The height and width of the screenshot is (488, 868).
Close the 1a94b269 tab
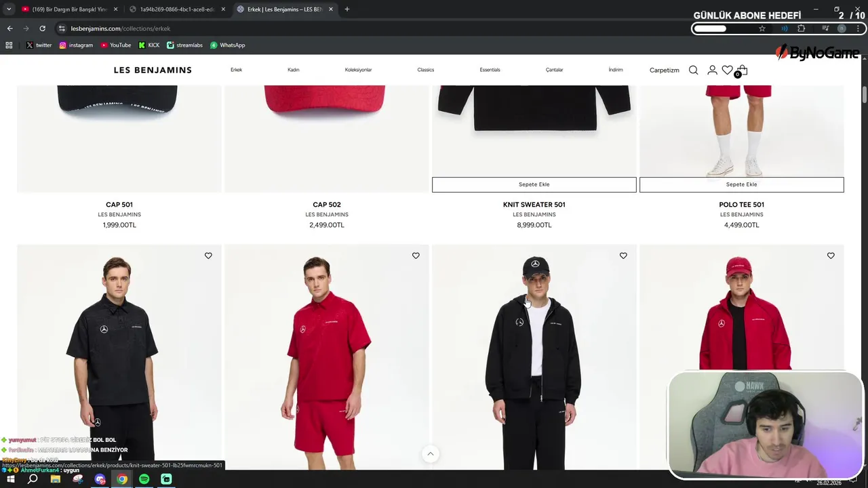pyautogui.click(x=223, y=9)
